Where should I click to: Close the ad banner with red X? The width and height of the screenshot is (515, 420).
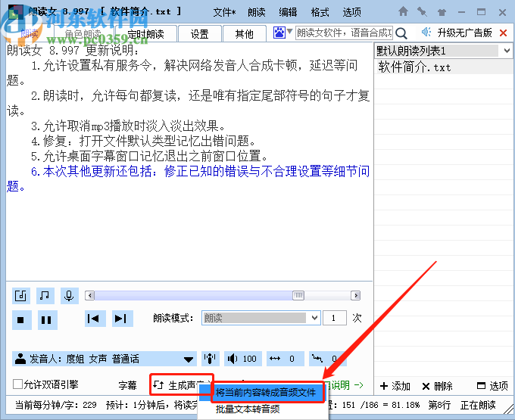[x=503, y=33]
